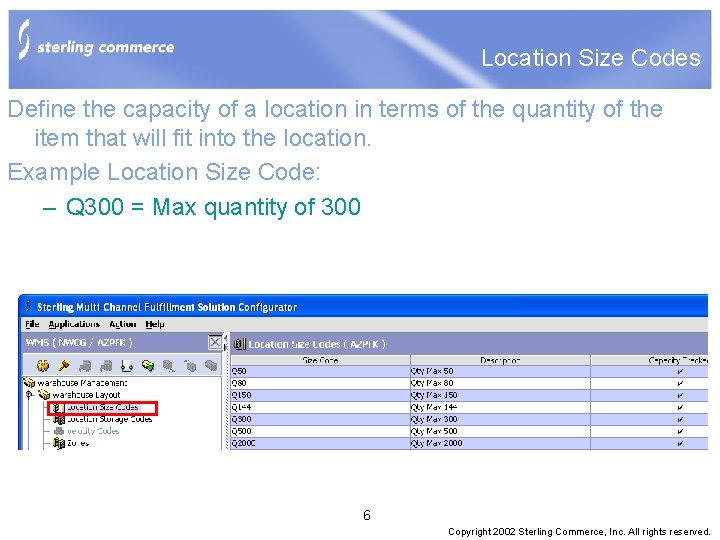Click the Size Code column header
Image resolution: width=720 pixels, height=540 pixels.
(x=320, y=360)
